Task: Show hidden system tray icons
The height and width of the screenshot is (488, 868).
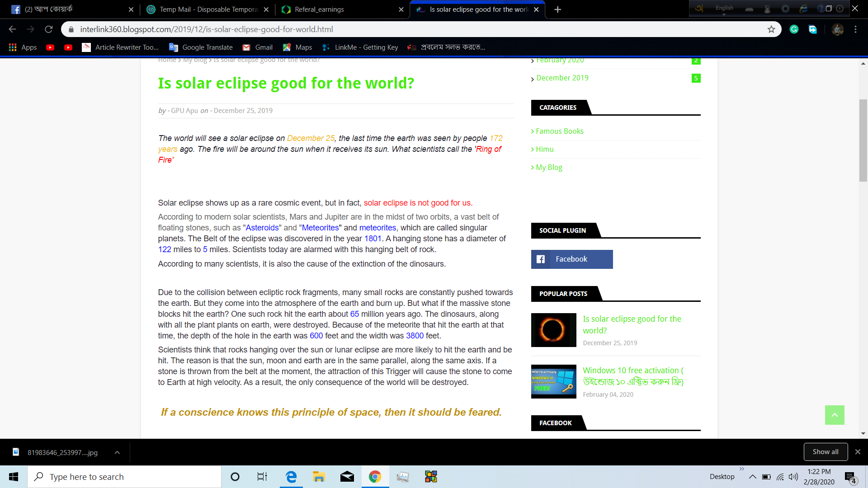Action: pos(752,477)
